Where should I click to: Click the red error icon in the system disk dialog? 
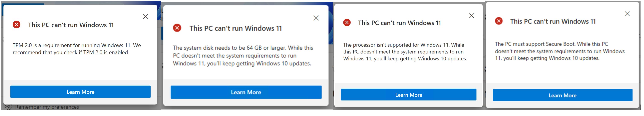(x=177, y=28)
